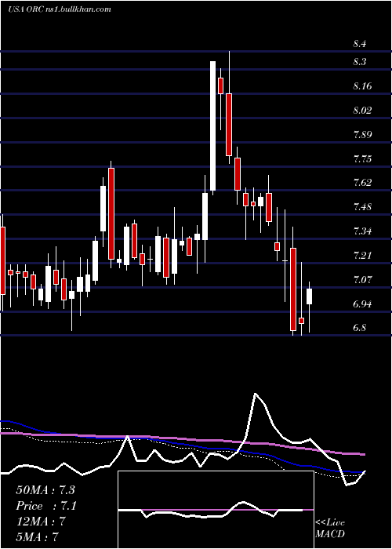Click the 5MA : 7 readout
The image size is (392, 549).
38,536
